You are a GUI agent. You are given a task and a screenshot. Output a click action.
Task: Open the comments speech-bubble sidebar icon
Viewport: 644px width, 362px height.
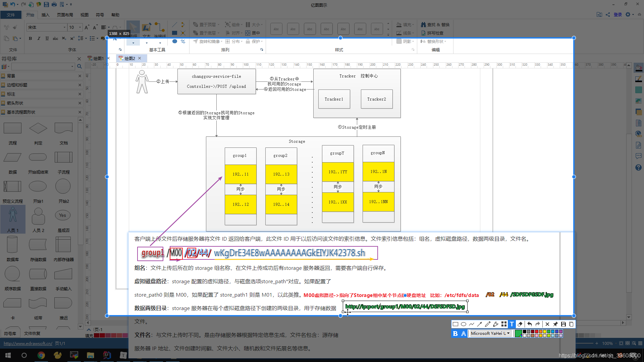coord(638,156)
